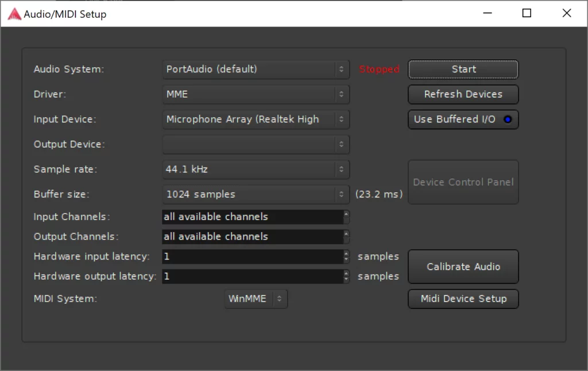Click the Calibrate Audio button
Image resolution: width=588 pixels, height=371 pixels.
(463, 266)
